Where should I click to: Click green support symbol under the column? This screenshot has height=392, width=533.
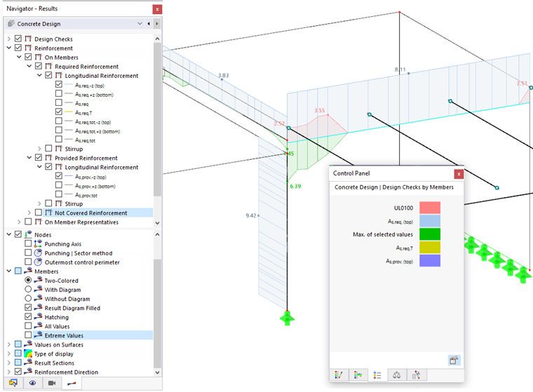[x=288, y=318]
